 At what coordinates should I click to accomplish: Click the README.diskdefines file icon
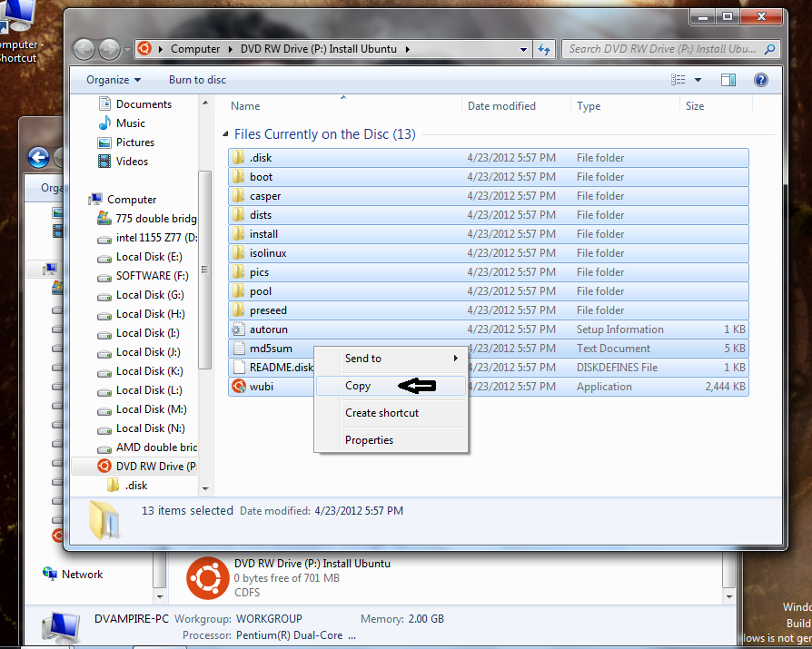pos(239,368)
